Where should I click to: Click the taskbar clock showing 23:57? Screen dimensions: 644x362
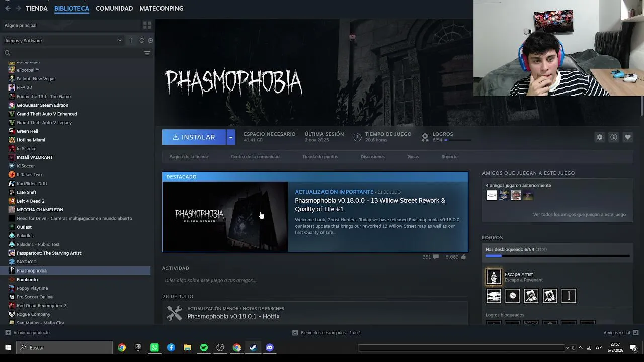point(616,348)
